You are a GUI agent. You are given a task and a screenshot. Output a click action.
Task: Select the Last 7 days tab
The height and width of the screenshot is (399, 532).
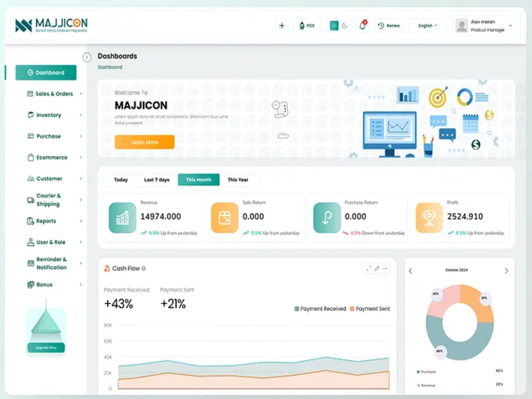(157, 180)
